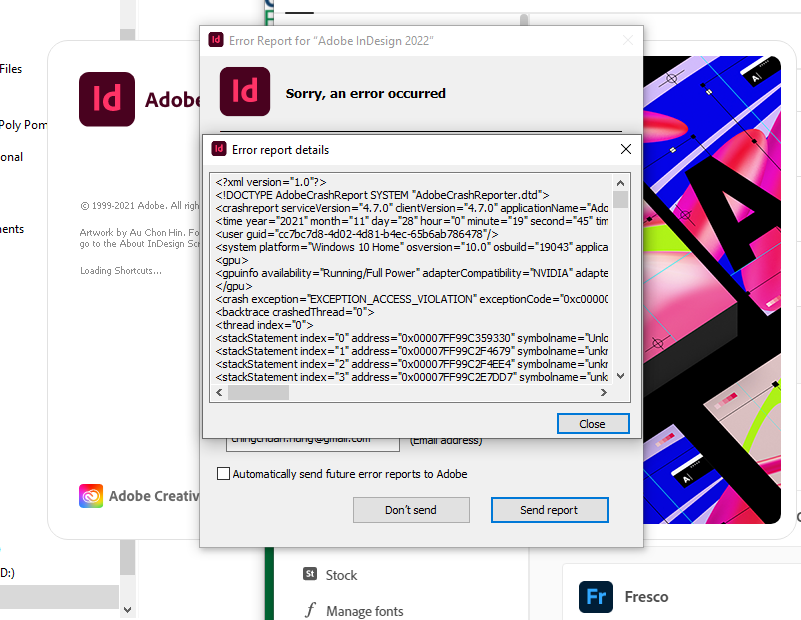Viewport: 801px width, 620px height.
Task: Select Files in the left sidebar
Action: pyautogui.click(x=11, y=68)
